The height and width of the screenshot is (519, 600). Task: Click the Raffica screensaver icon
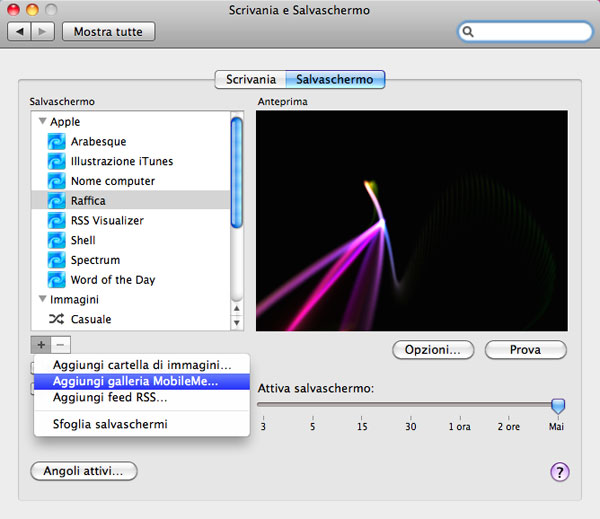point(56,201)
